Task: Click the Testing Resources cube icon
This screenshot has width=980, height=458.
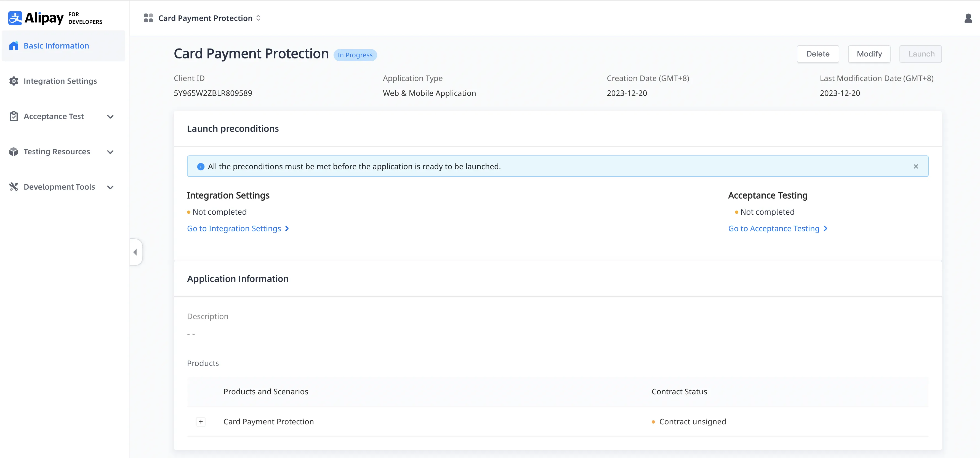Action: coord(14,152)
